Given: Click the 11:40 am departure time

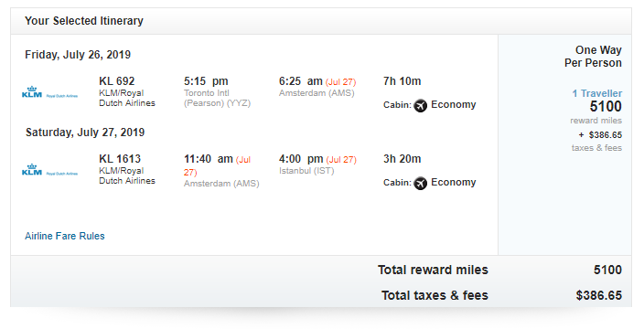Looking at the screenshot, I should 209,159.
